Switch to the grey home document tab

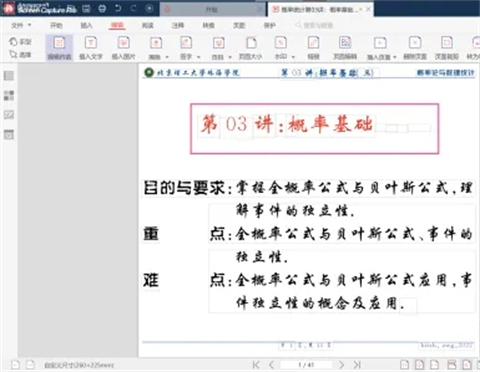[212, 9]
